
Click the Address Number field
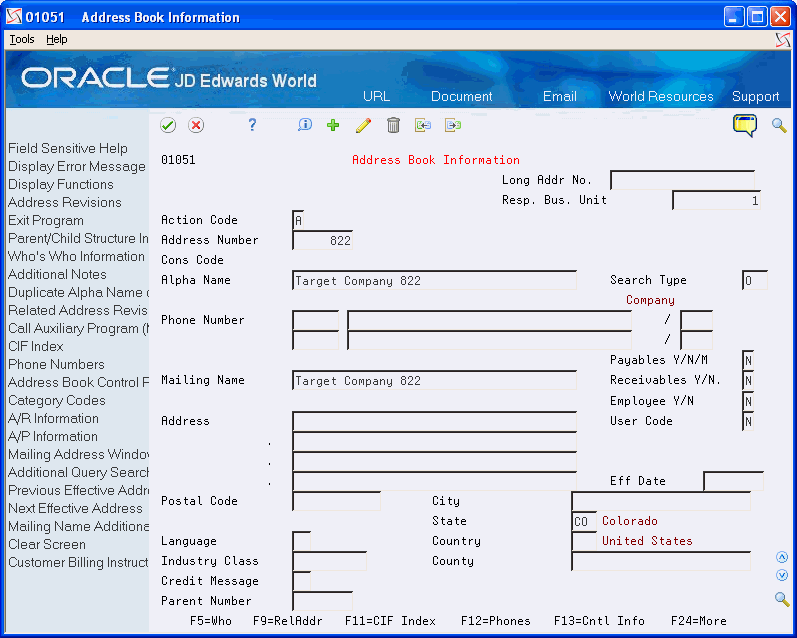pos(322,240)
